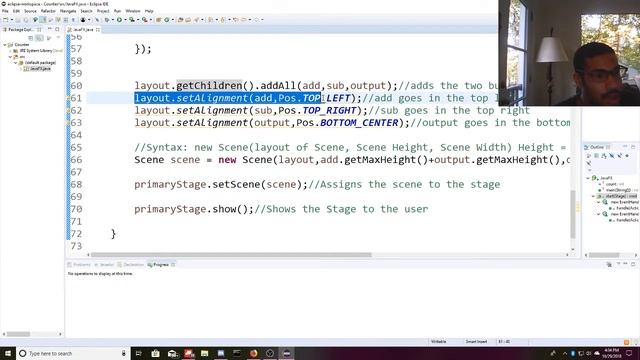Switch to the Javadoc tab
The image size is (640, 360).
[x=104, y=265]
